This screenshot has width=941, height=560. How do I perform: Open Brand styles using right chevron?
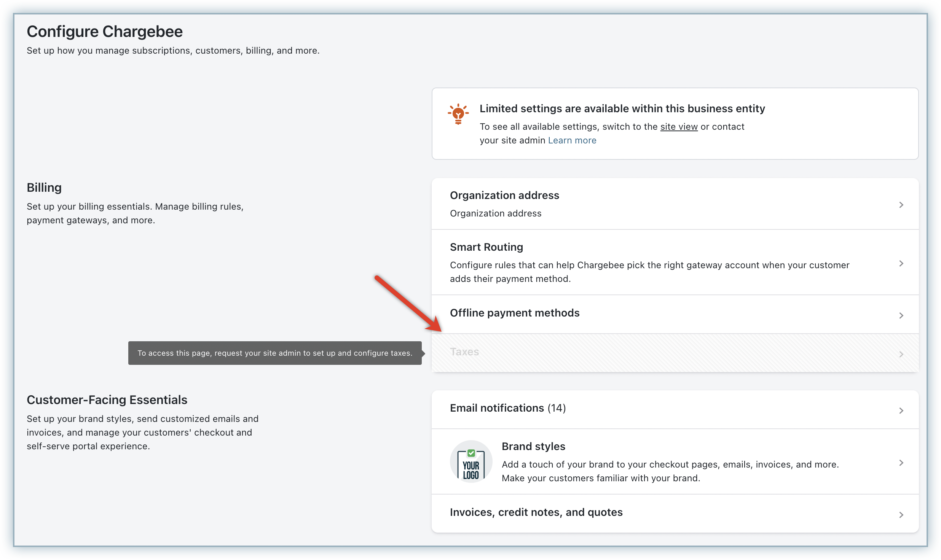pyautogui.click(x=901, y=463)
